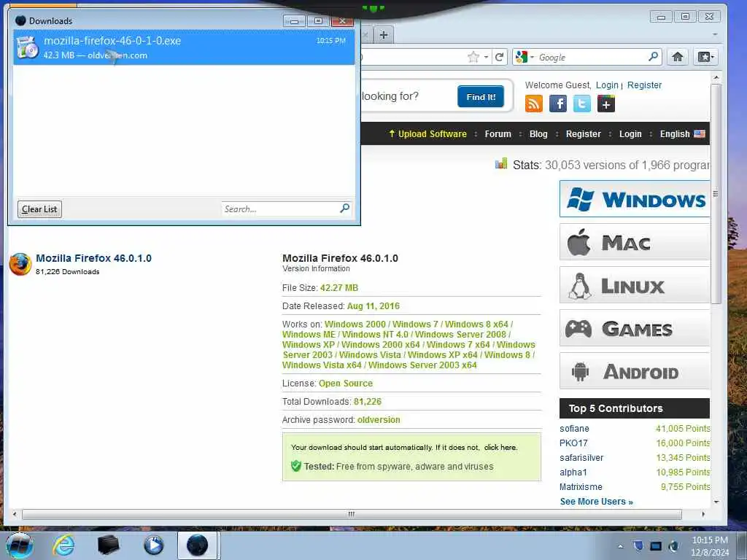Click the search magnifier in Google box
Viewport: 747px width, 560px height.
point(654,57)
